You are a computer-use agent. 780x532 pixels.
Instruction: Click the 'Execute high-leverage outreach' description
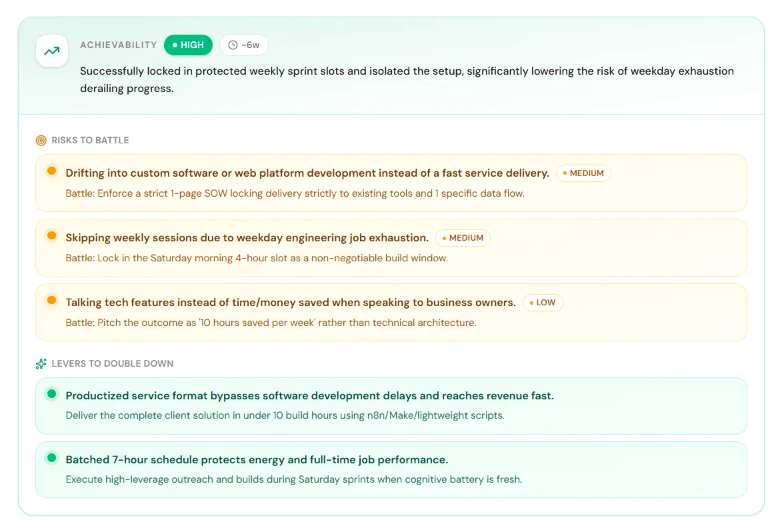(x=294, y=479)
